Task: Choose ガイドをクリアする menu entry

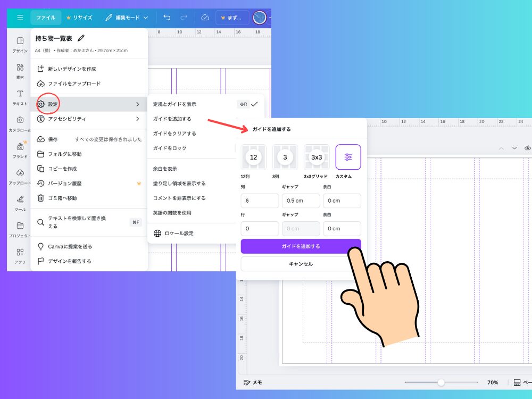Action: click(174, 134)
